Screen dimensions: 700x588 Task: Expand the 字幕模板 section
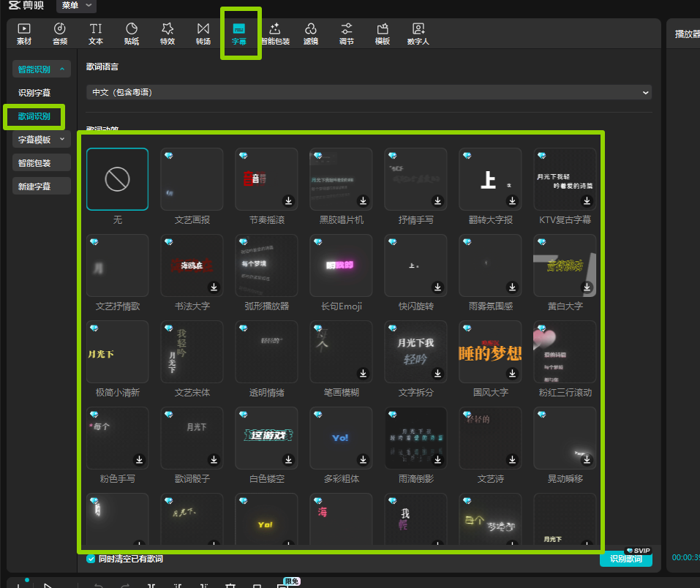(41, 139)
